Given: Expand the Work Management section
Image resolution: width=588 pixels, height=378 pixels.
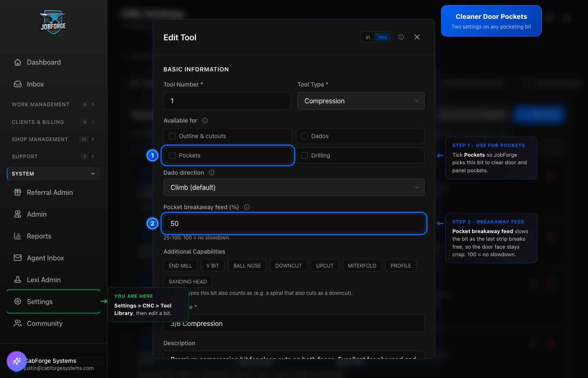Looking at the screenshot, I should 53,105.
